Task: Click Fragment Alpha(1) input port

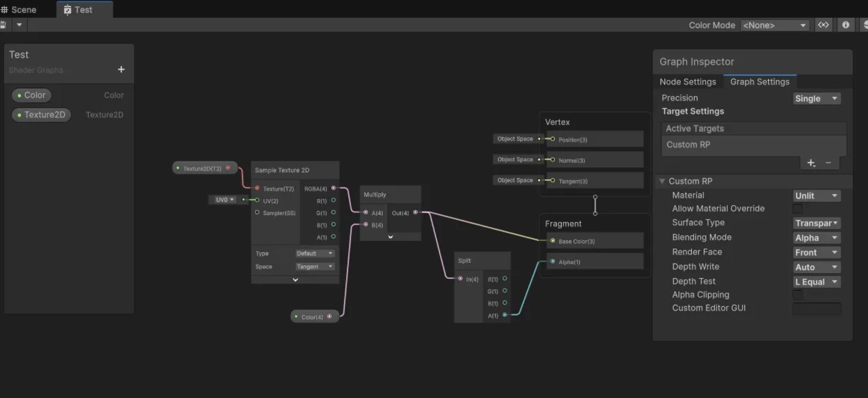Action: pyautogui.click(x=553, y=261)
